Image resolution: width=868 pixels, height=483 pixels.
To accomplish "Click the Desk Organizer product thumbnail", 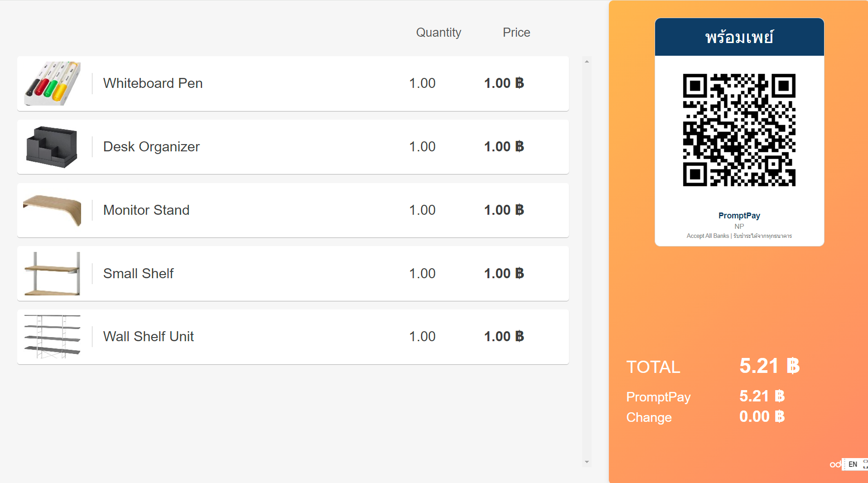I will 53,147.
